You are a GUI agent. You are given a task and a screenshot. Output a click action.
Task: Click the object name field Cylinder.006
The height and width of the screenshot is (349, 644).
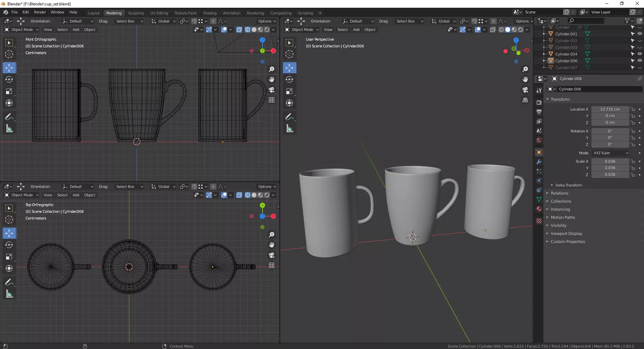pyautogui.click(x=600, y=89)
